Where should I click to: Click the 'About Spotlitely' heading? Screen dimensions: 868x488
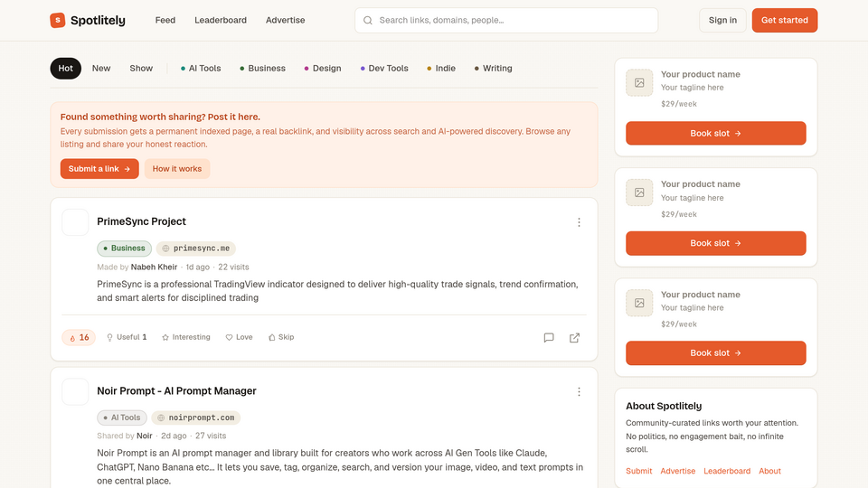[664, 406]
